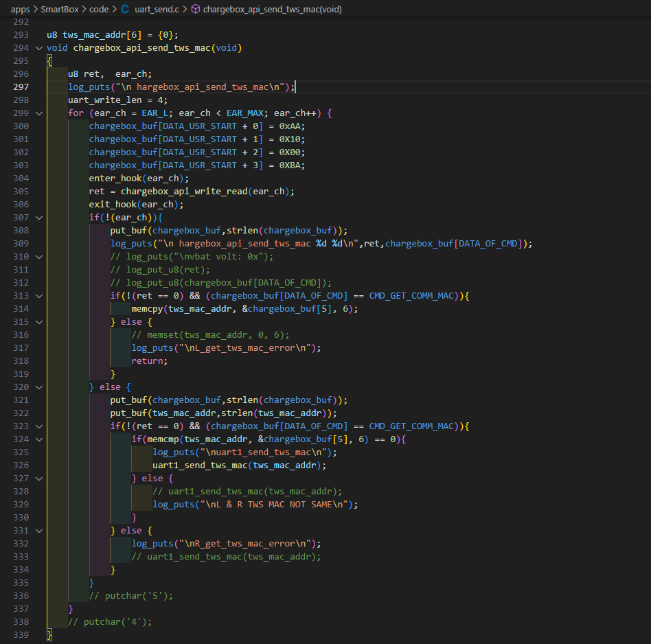Viewport: 651px width, 644px height.
Task: Click the "tws_mac_addr[6]" declaration on line 293
Action: coord(102,35)
